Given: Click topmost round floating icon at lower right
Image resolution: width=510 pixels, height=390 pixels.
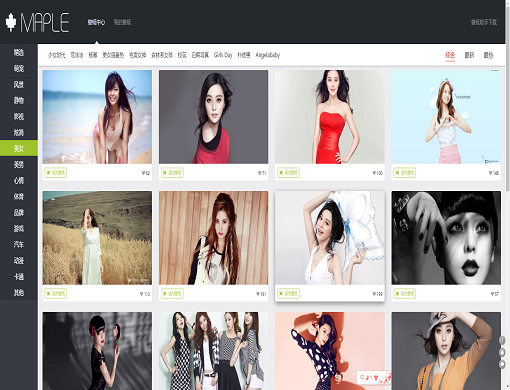Looking at the screenshot, I should (502, 340).
